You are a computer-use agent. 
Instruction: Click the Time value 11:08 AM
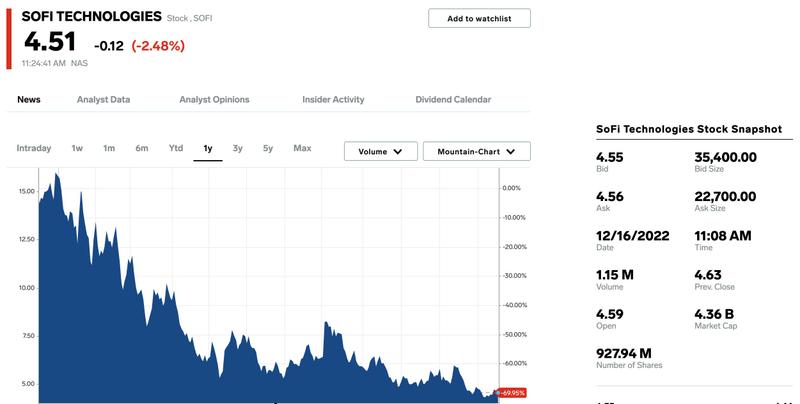(723, 236)
